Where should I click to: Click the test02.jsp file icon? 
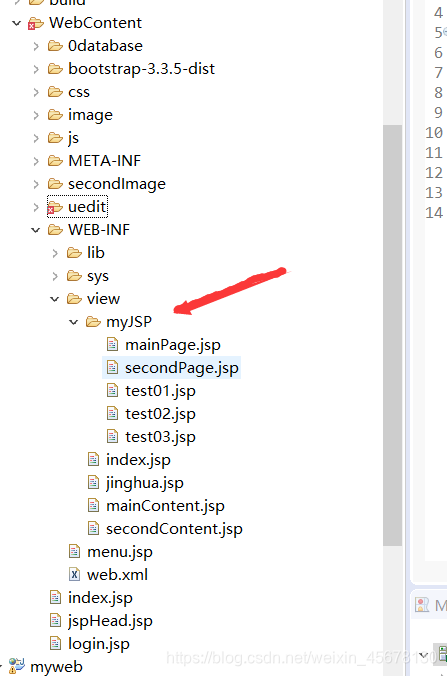click(x=113, y=413)
